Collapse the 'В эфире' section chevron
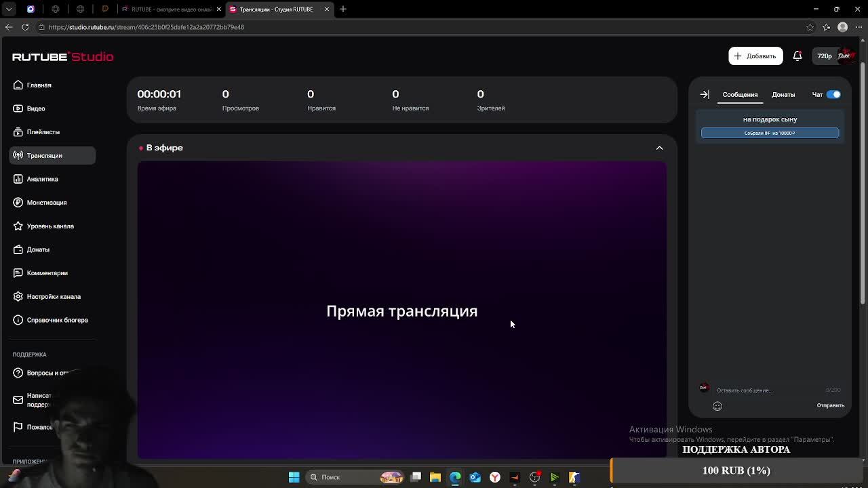Image resolution: width=868 pixels, height=488 pixels. tap(659, 148)
